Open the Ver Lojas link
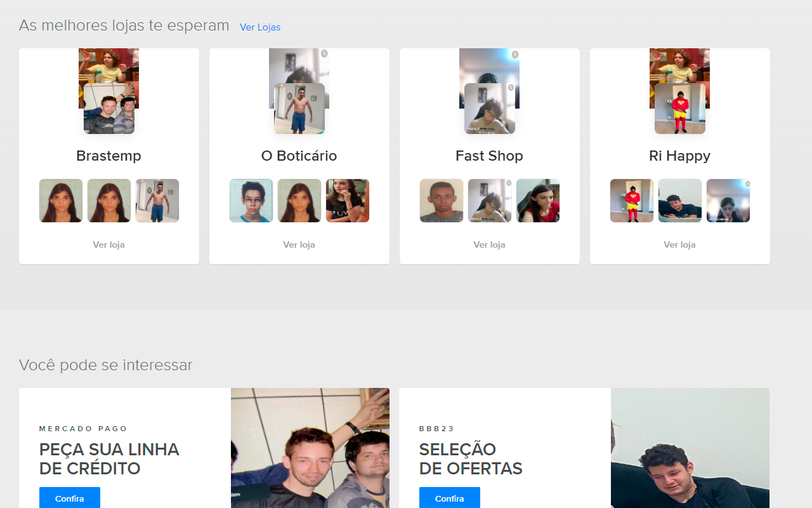The height and width of the screenshot is (508, 812). point(260,27)
